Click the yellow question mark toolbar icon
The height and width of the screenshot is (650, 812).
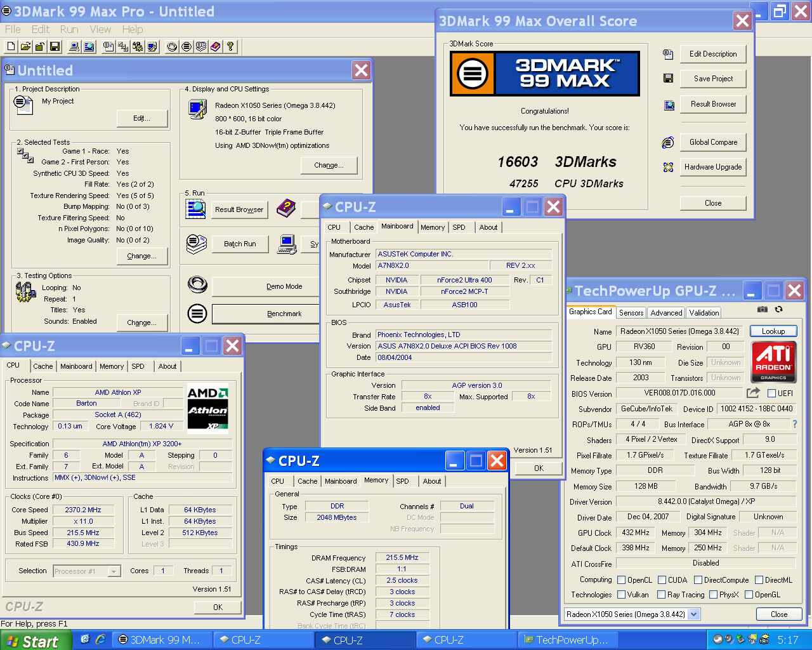pos(230,46)
